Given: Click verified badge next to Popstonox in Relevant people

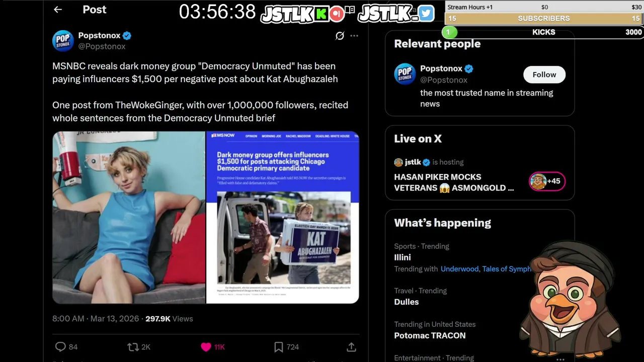Looking at the screenshot, I should [x=469, y=69].
